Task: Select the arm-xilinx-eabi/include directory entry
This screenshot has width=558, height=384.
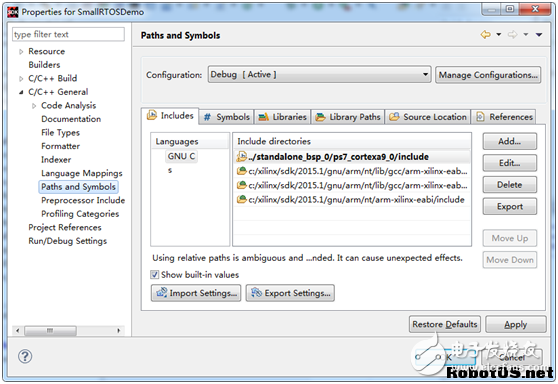Action: (x=352, y=200)
